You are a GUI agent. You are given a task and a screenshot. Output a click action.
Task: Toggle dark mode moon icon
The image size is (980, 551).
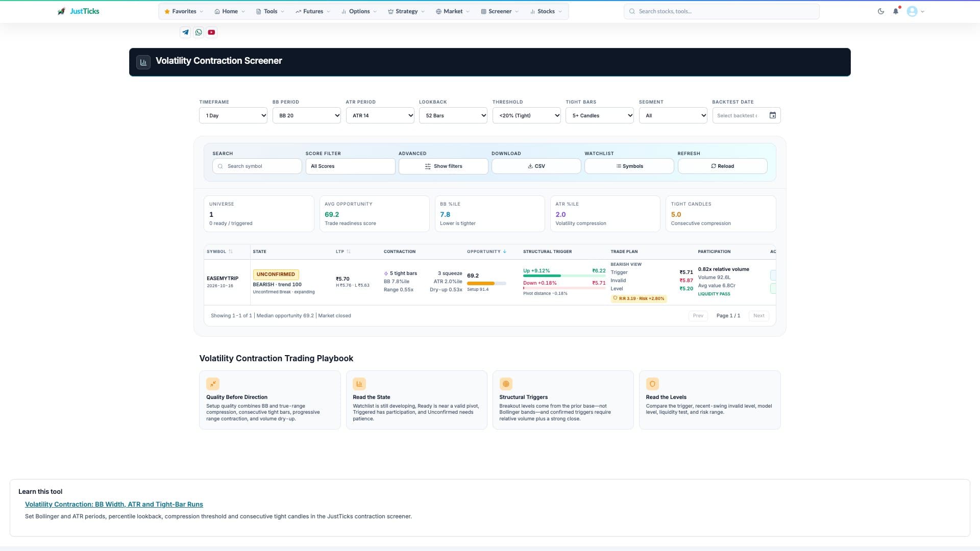(881, 11)
